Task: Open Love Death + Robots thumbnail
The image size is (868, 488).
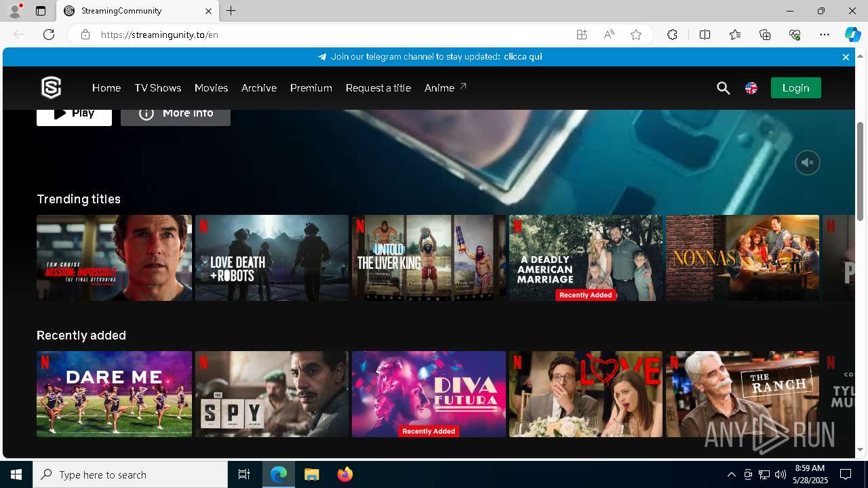Action: point(272,258)
